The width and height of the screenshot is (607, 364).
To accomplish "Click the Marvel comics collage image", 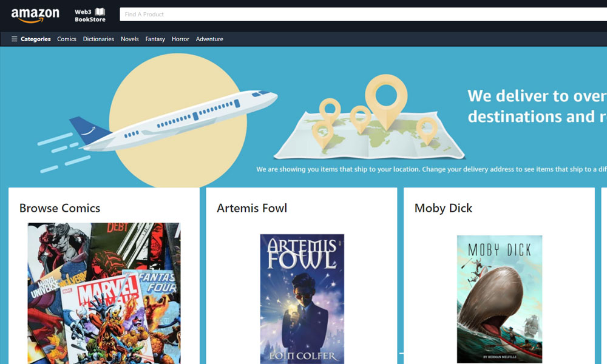I will click(104, 293).
